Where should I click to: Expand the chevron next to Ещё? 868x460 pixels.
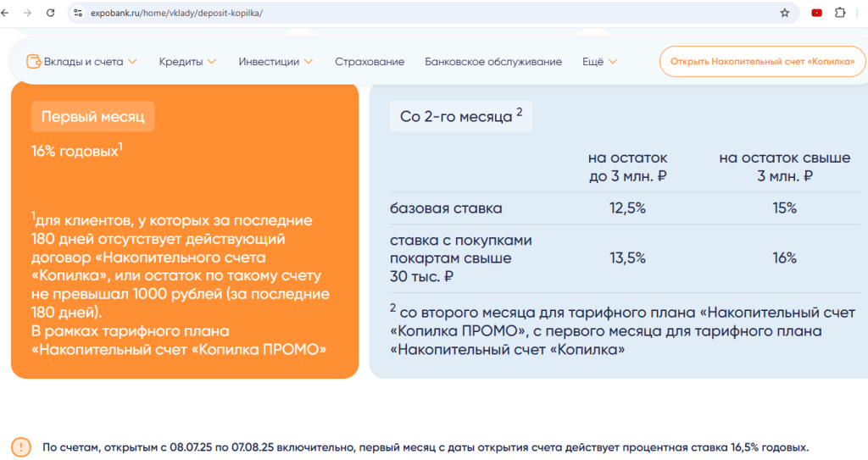(612, 62)
